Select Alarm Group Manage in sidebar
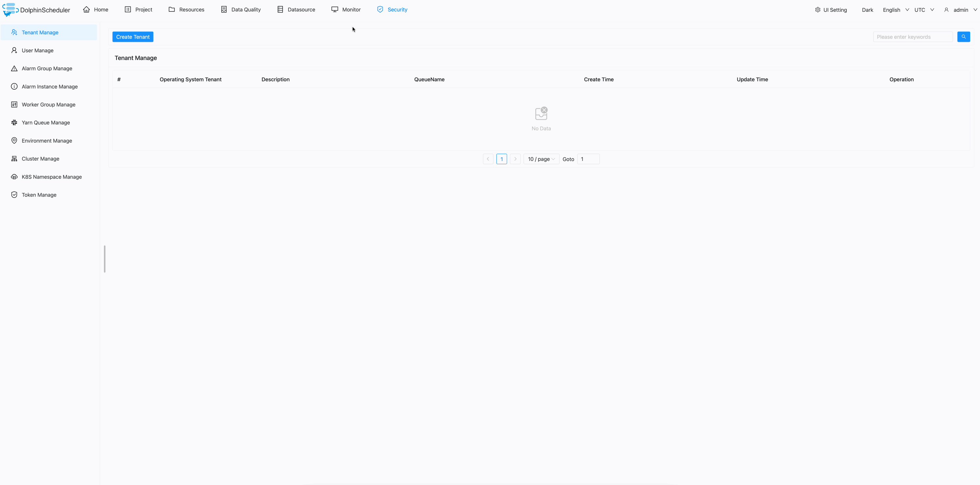The height and width of the screenshot is (485, 980). click(46, 68)
